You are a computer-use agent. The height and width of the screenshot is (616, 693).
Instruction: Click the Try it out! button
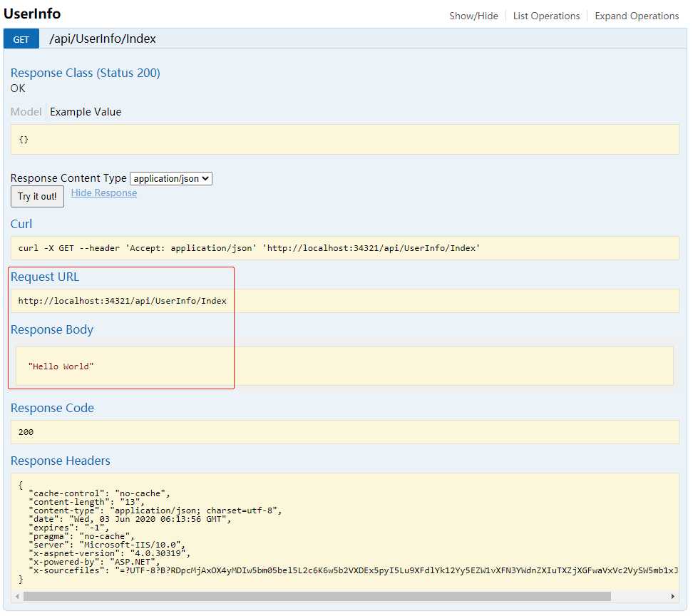(37, 196)
